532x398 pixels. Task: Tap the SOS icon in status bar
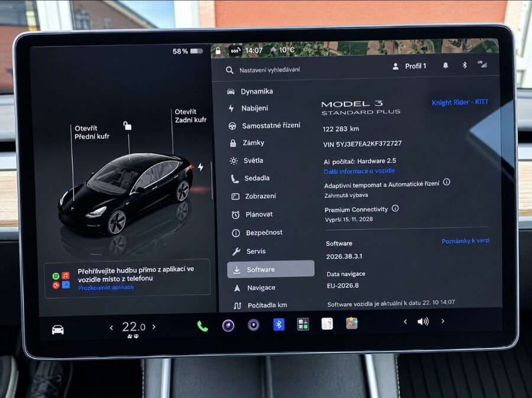pos(235,51)
